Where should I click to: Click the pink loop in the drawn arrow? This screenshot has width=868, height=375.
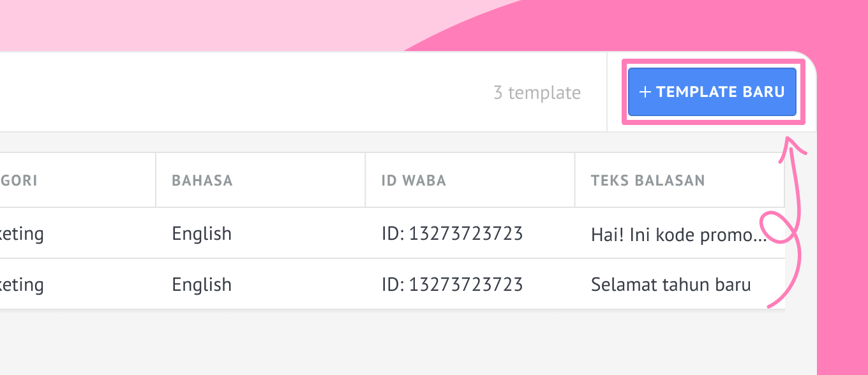point(780,228)
